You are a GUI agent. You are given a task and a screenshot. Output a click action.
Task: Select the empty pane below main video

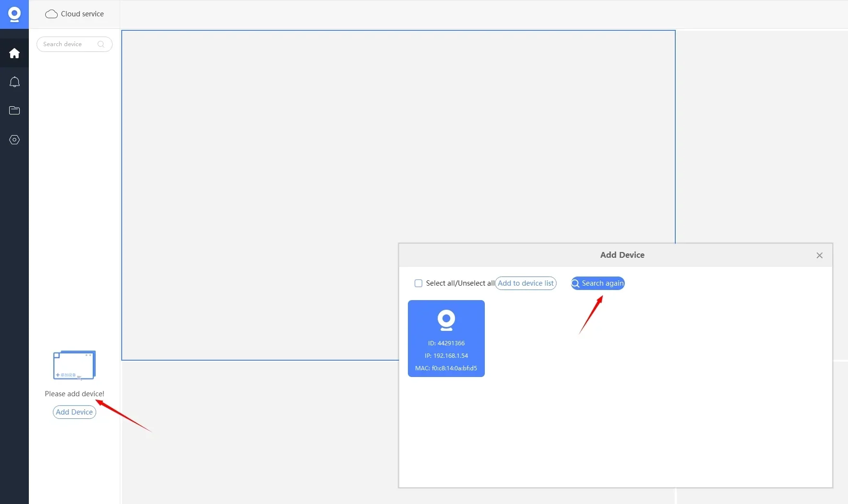pyautogui.click(x=260, y=433)
